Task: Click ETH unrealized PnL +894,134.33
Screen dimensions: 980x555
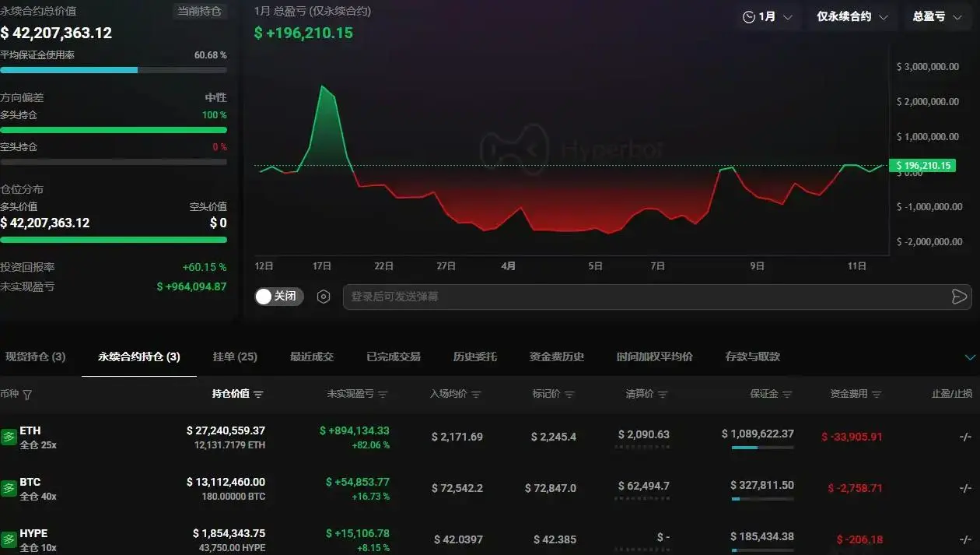Action: pyautogui.click(x=355, y=430)
